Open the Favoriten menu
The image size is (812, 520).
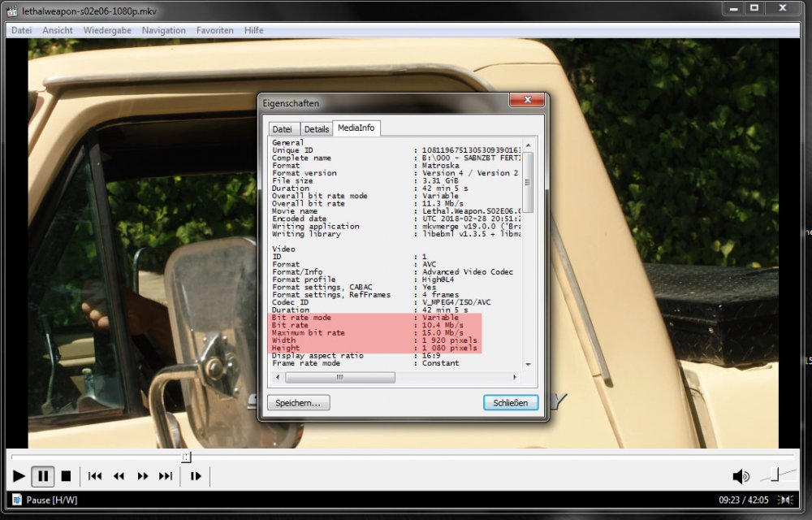point(215,30)
